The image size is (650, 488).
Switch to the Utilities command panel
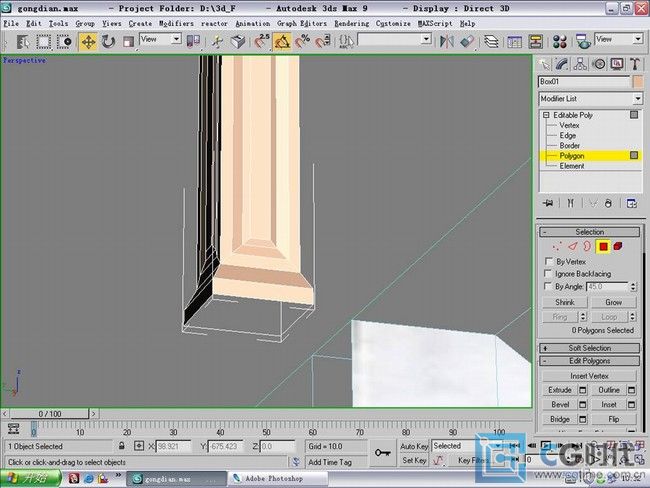(635, 64)
